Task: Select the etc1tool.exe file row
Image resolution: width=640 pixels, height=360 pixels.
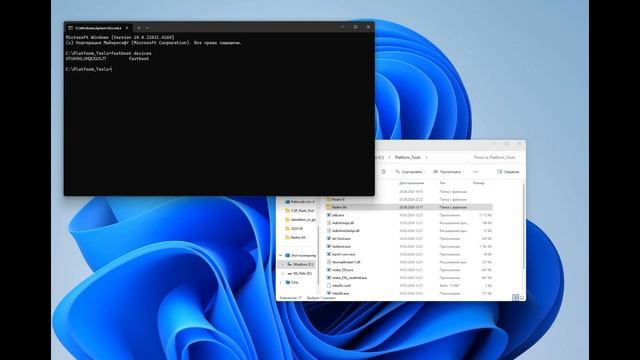Action: point(409,239)
